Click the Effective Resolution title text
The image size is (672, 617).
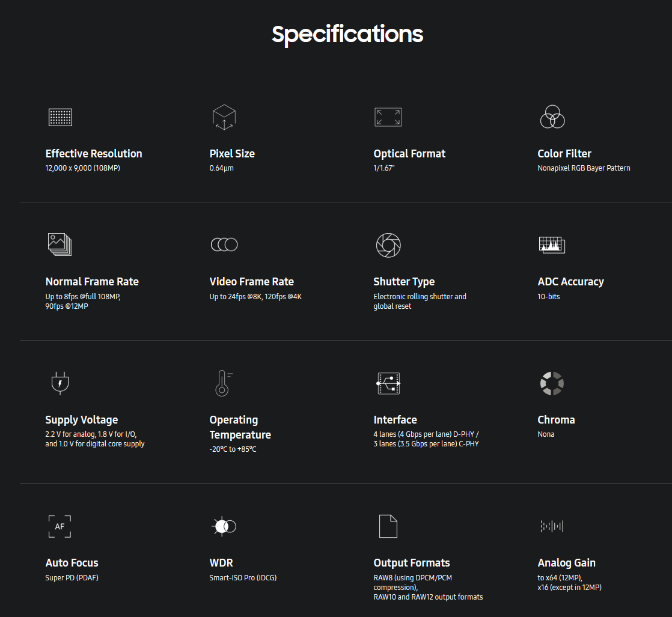tap(94, 153)
